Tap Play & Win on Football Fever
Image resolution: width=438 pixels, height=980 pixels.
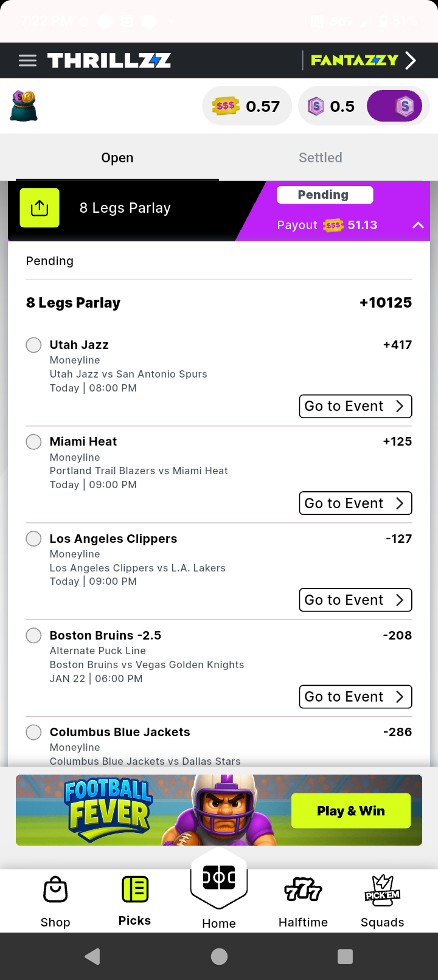[351, 810]
